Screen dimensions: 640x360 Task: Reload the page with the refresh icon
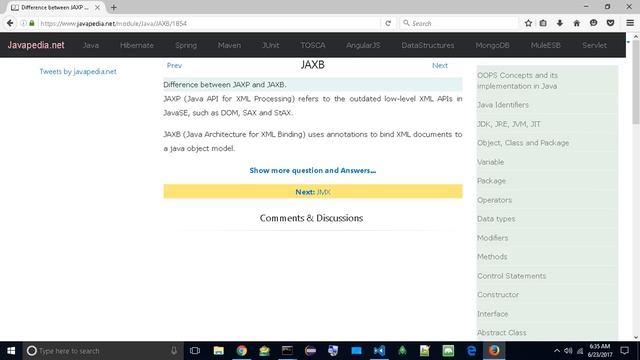(388, 23)
